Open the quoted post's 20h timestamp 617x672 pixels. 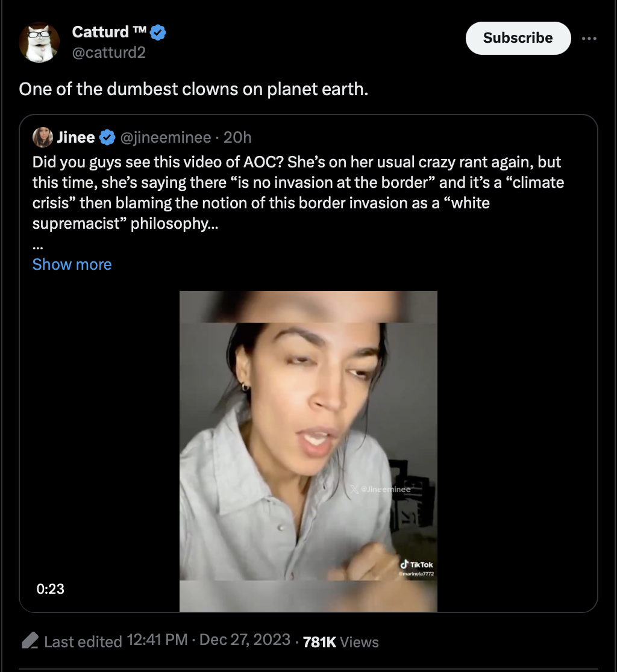coord(237,138)
